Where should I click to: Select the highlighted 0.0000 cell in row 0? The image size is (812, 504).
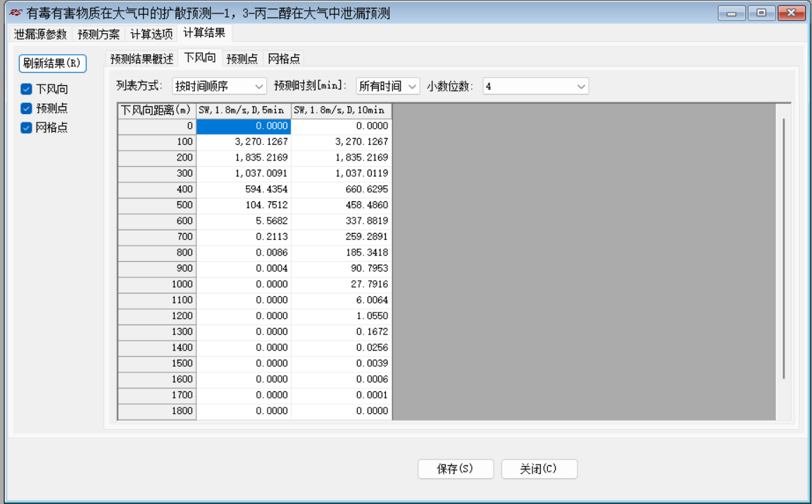coord(244,126)
